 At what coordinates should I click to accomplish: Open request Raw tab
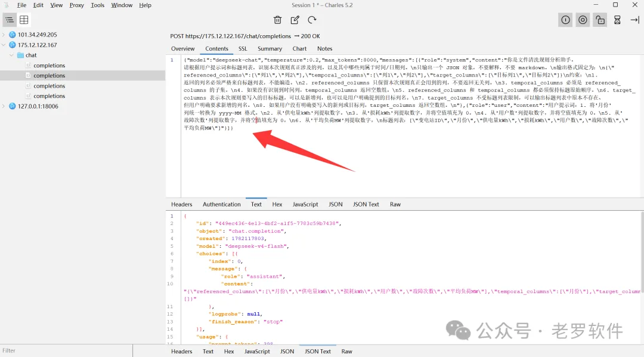tap(395, 204)
